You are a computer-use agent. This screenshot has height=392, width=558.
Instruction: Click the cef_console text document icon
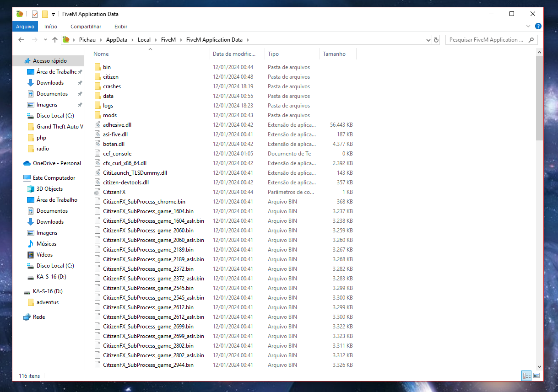pyautogui.click(x=97, y=154)
